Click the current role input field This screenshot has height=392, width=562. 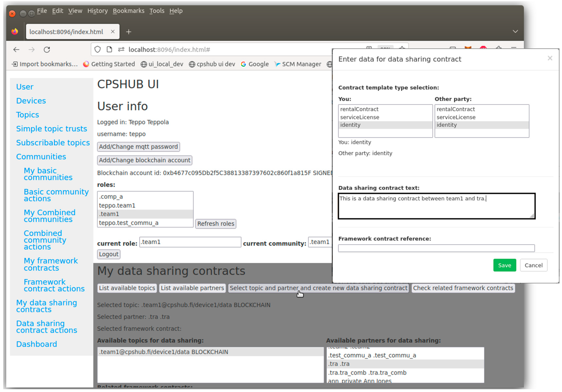[190, 242]
